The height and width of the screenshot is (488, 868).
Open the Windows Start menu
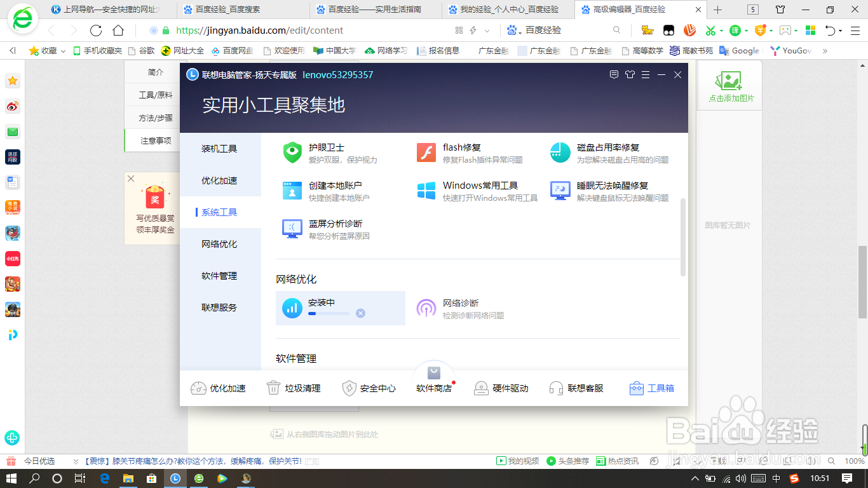(x=11, y=478)
